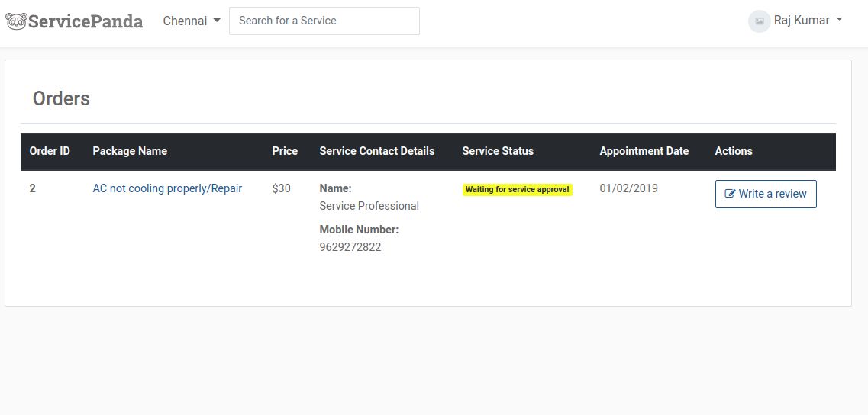Click the Raj Kumar profile avatar
This screenshot has height=415, width=868.
pos(759,21)
